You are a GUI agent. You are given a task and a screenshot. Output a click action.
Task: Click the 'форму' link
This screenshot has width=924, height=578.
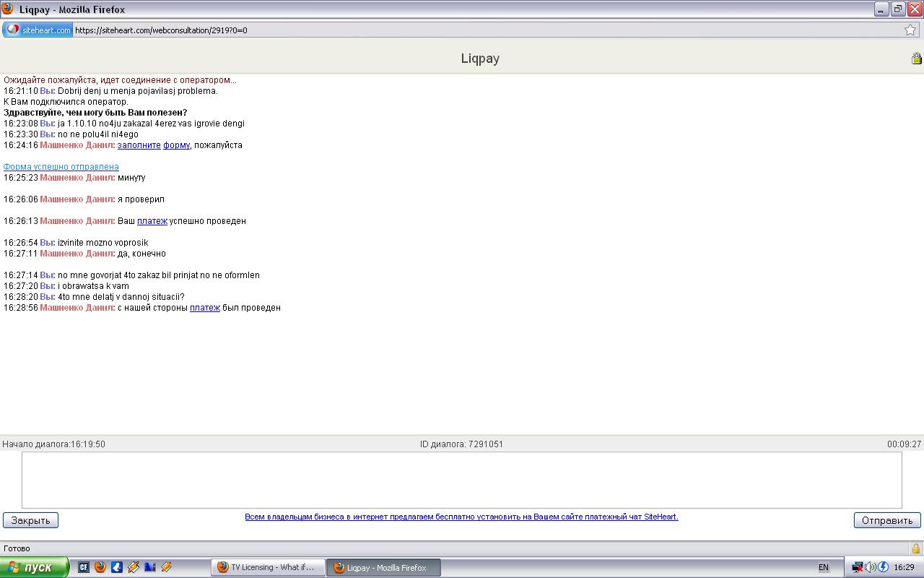click(x=176, y=145)
